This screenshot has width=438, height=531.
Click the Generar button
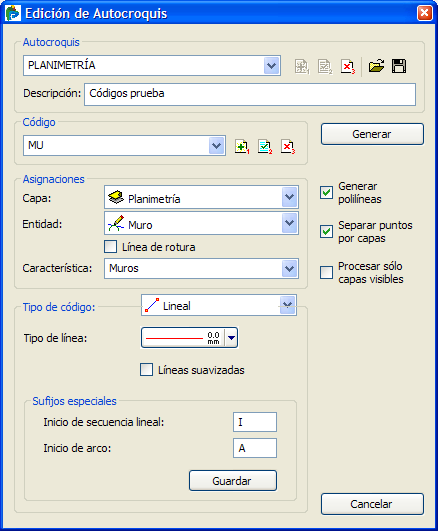coord(372,134)
